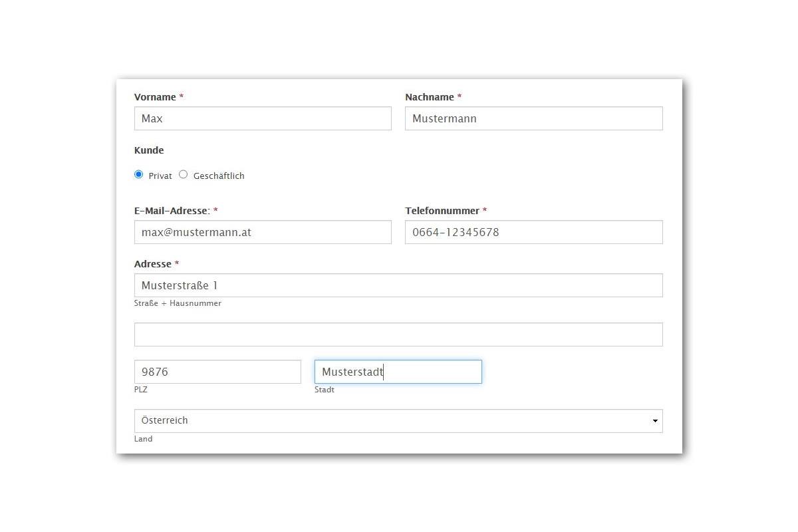Click the empty second address line field
This screenshot has width=798, height=532.
(x=398, y=334)
